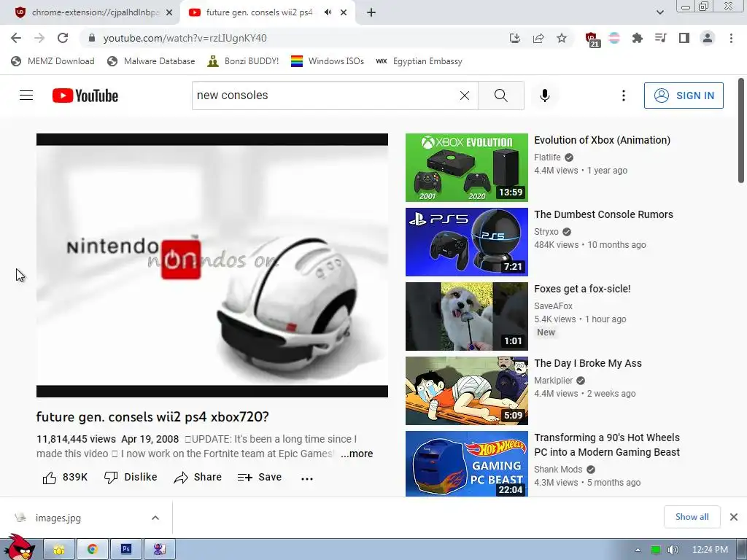
Task: Open YouTube settings three-dot menu
Action: point(623,96)
